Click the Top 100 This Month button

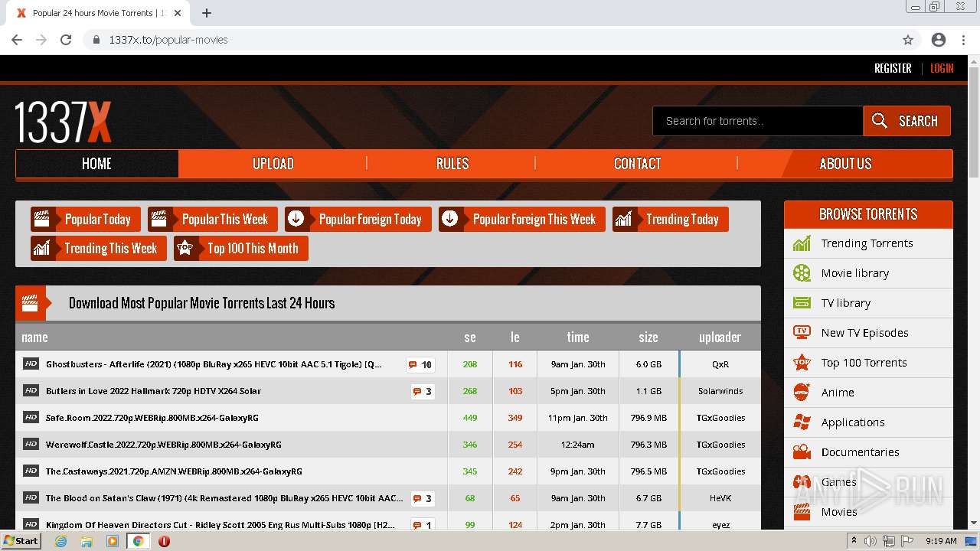241,249
